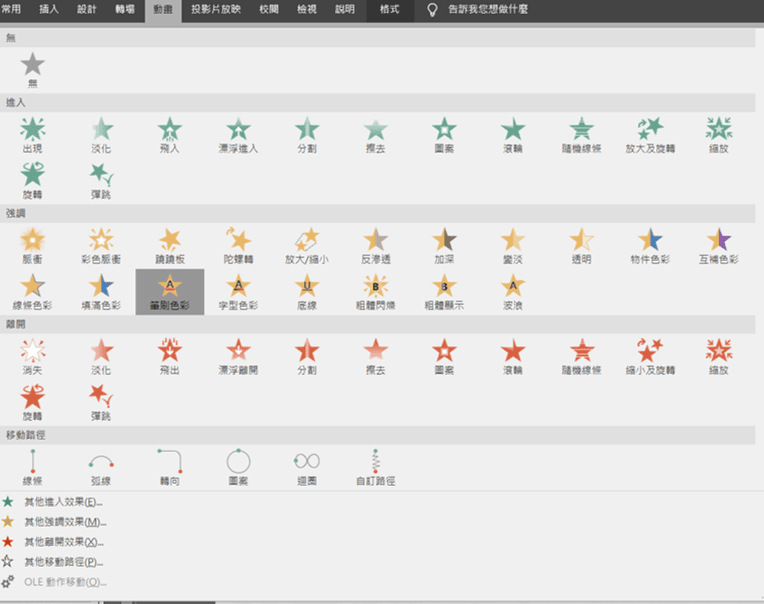Apply the 陀螺轉 emphasis animation
Viewport: 764px width, 604px height.
coord(238,246)
